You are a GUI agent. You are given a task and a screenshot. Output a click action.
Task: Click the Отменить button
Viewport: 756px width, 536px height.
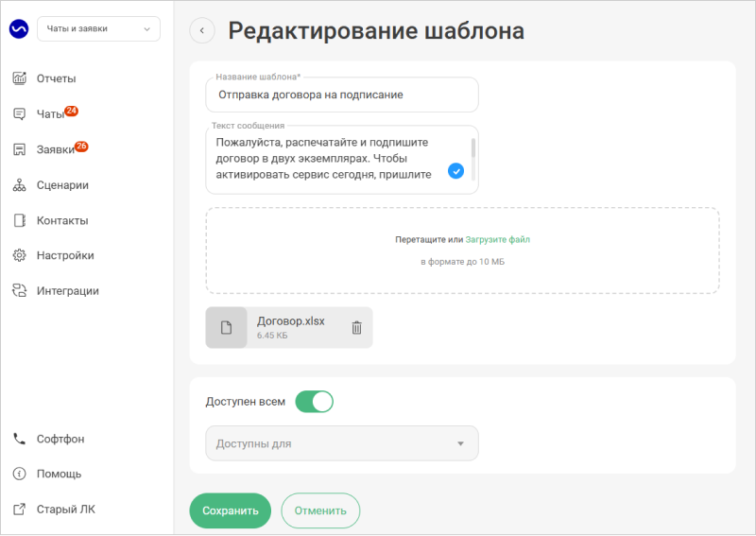click(x=320, y=510)
